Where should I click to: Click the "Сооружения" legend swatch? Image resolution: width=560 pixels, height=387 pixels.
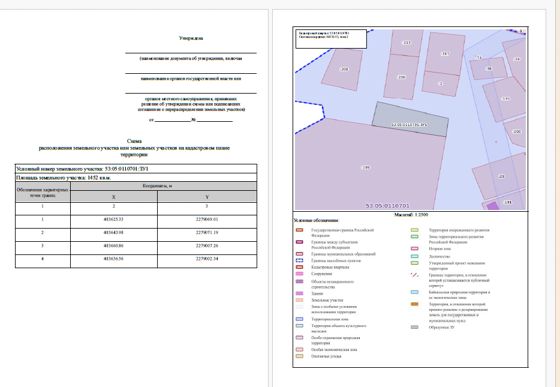coord(300,274)
